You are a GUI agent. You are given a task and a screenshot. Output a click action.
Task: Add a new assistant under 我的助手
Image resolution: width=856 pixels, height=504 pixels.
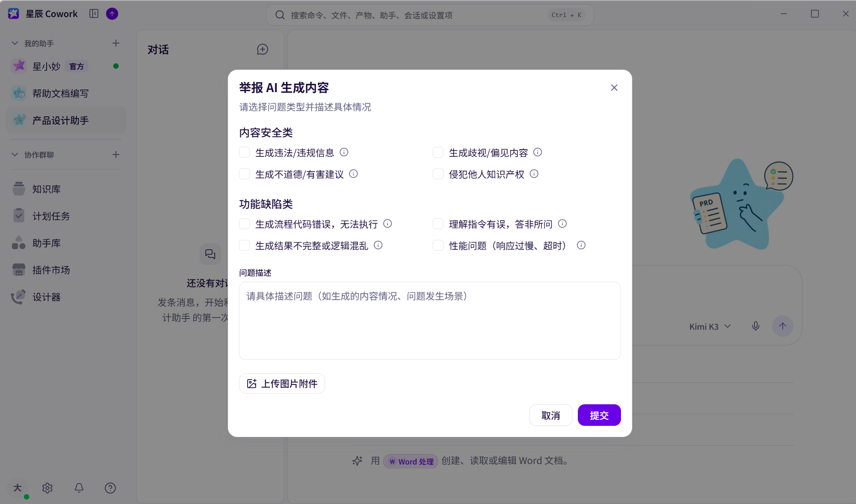coord(116,43)
